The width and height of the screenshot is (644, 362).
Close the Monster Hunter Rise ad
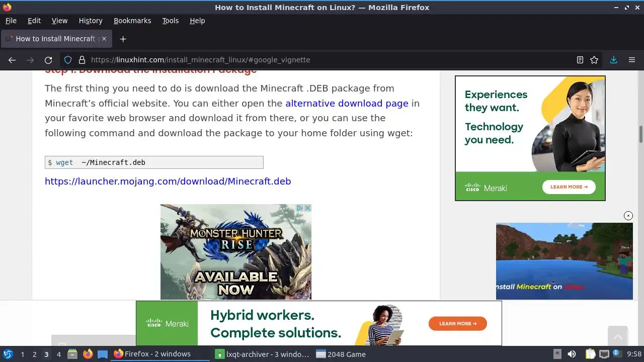click(307, 208)
